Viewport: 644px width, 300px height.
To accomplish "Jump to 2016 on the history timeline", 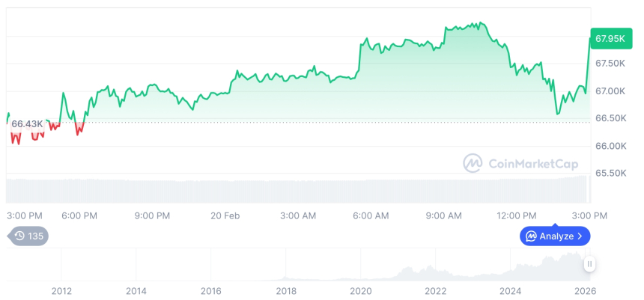I will click(x=211, y=291).
